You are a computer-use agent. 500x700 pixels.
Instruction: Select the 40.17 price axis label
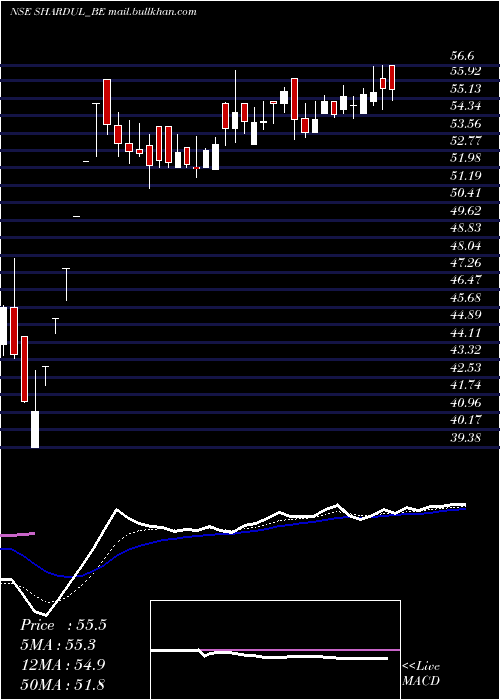pyautogui.click(x=466, y=420)
